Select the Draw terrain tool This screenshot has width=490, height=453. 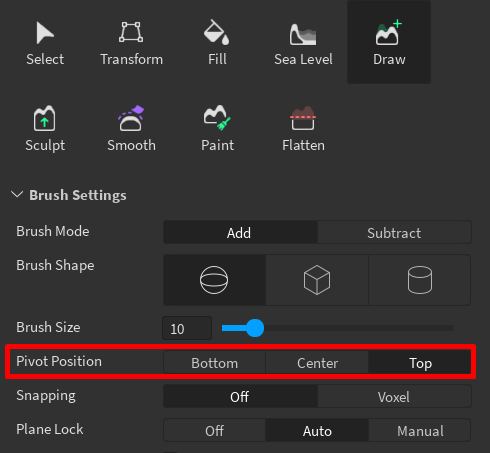(389, 42)
